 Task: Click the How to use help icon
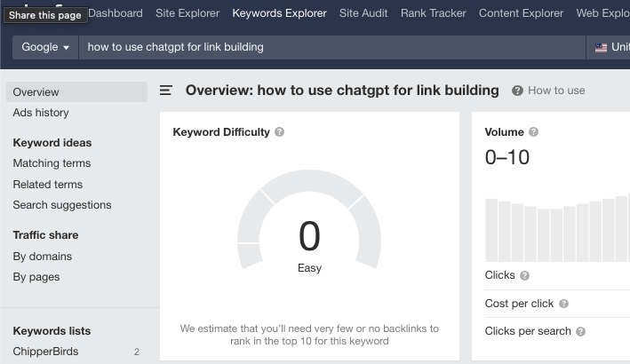tap(517, 91)
